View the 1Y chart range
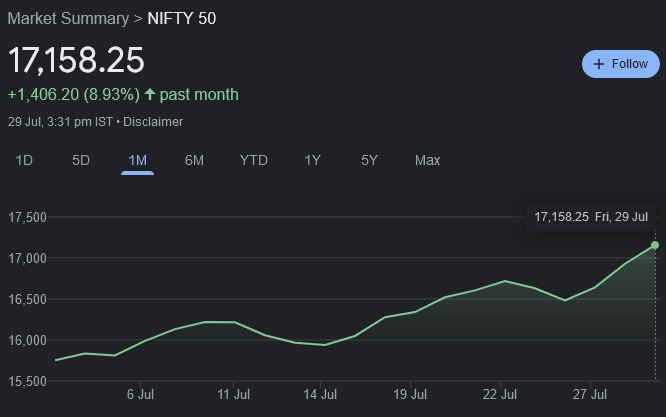The image size is (666, 417). point(312,160)
